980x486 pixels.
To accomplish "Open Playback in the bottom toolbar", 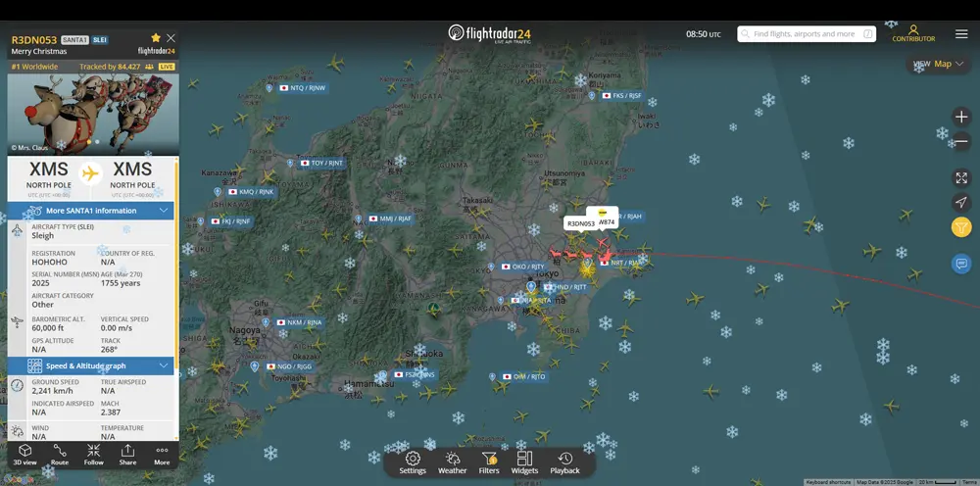I will (564, 462).
